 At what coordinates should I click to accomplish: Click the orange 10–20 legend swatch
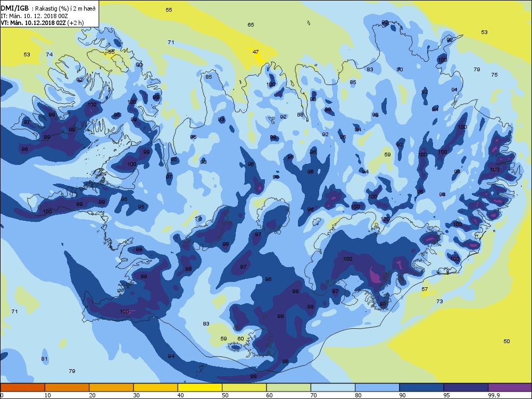[x=67, y=387]
